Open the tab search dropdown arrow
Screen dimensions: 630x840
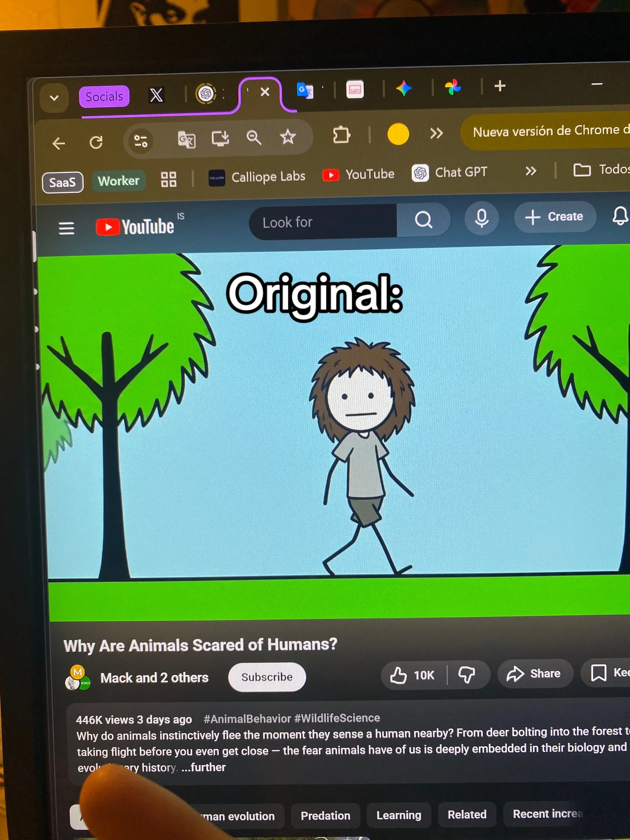(54, 98)
